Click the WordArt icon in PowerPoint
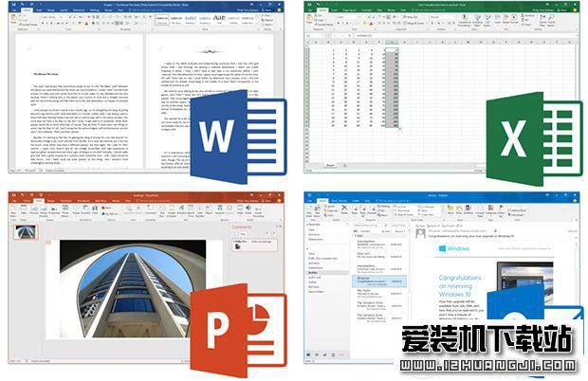The height and width of the screenshot is (381, 588). point(181,211)
